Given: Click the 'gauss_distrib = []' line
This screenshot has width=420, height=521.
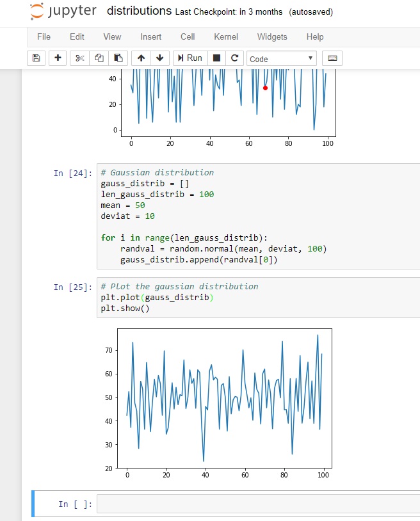Looking at the screenshot, I should pos(145,184).
